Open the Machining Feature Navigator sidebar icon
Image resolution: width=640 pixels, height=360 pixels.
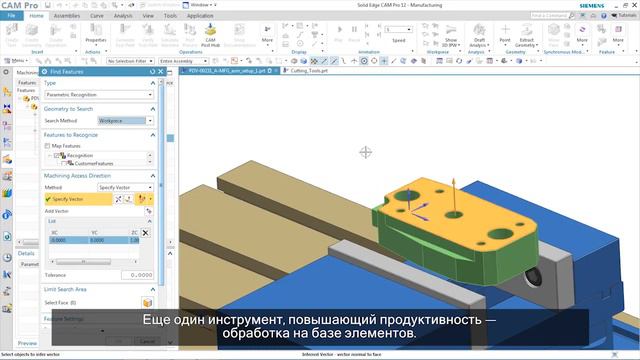click(7, 160)
